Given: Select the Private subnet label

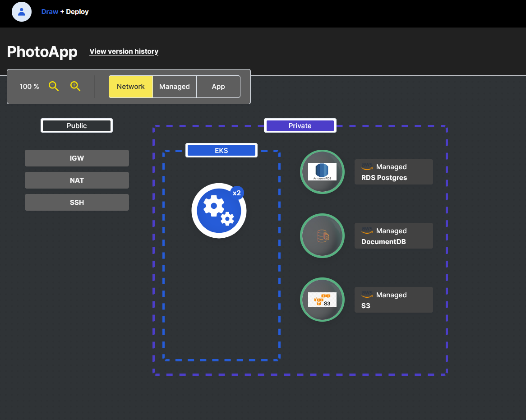Looking at the screenshot, I should tap(300, 125).
